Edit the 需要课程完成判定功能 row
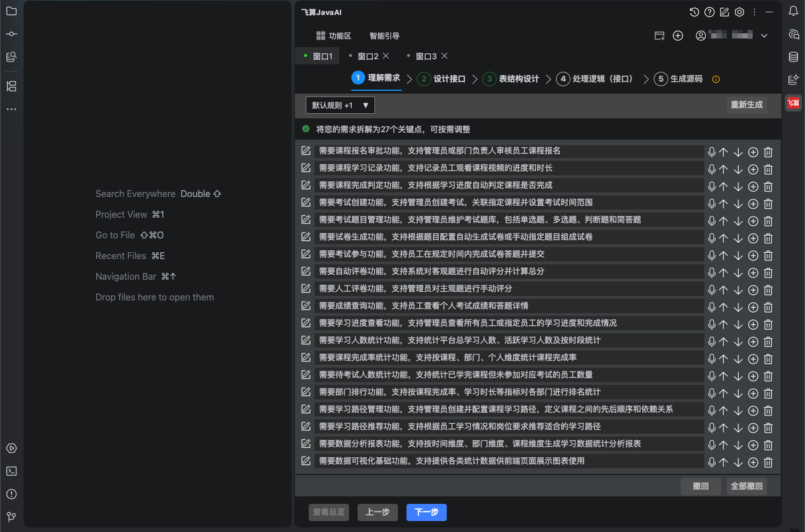This screenshot has width=805, height=532. [x=306, y=186]
